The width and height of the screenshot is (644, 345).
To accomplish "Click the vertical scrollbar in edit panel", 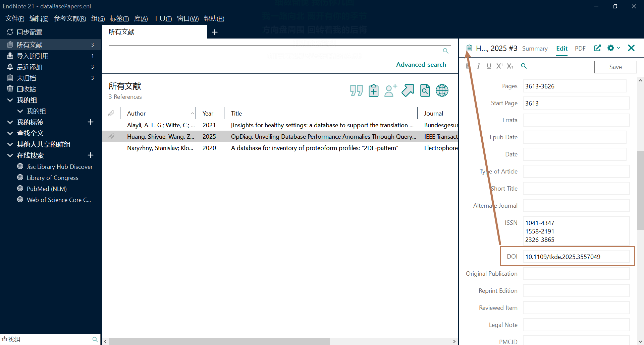I will click(640, 190).
